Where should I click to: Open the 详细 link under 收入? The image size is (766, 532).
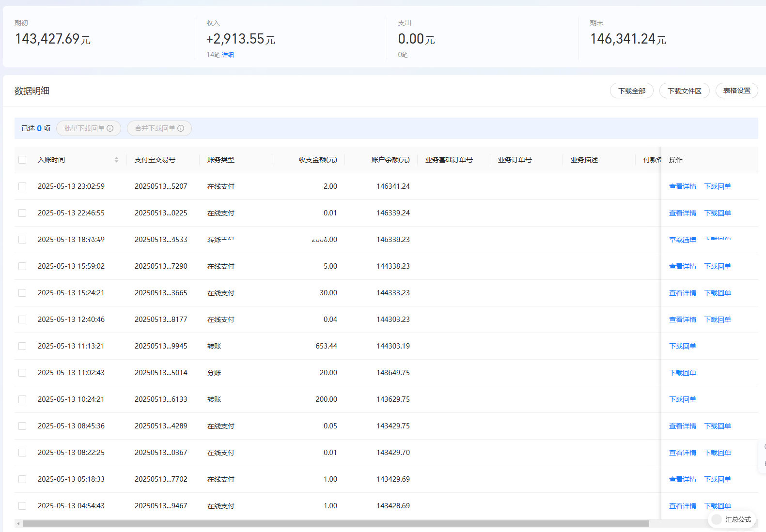[x=228, y=55]
